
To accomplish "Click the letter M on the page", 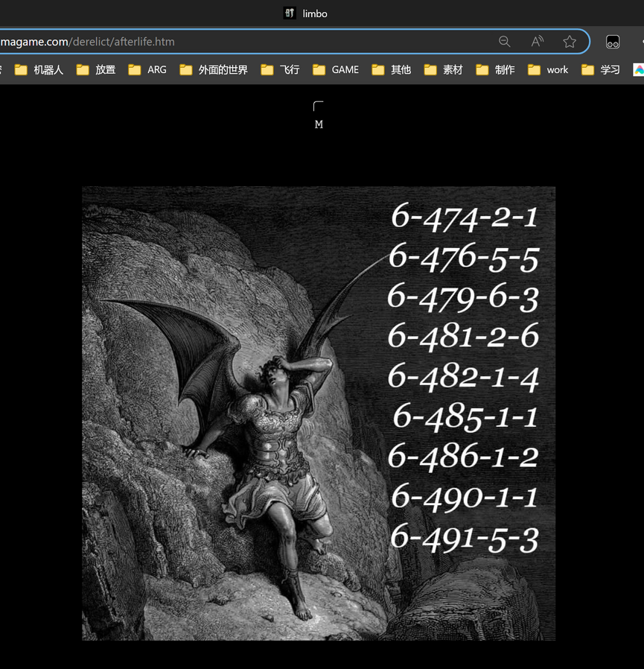I will click(x=319, y=124).
